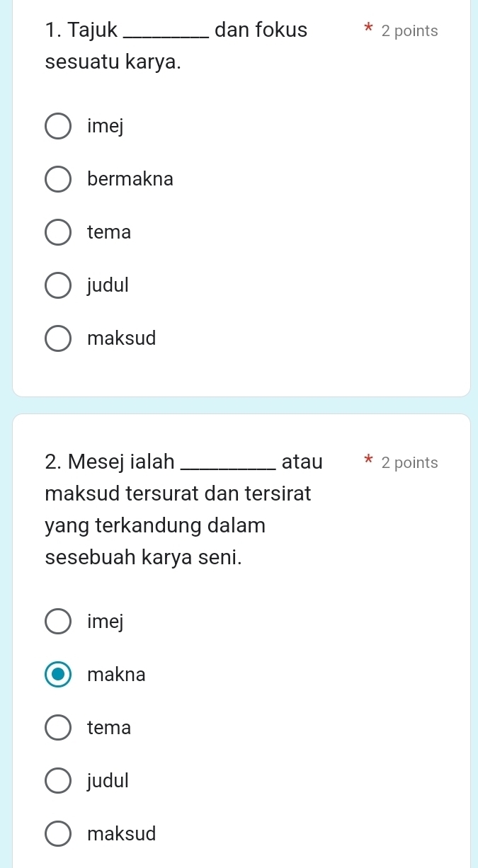This screenshot has height=868, width=478.
Task: Choose 'bermakna' option for Tajuk question
Action: [x=58, y=180]
